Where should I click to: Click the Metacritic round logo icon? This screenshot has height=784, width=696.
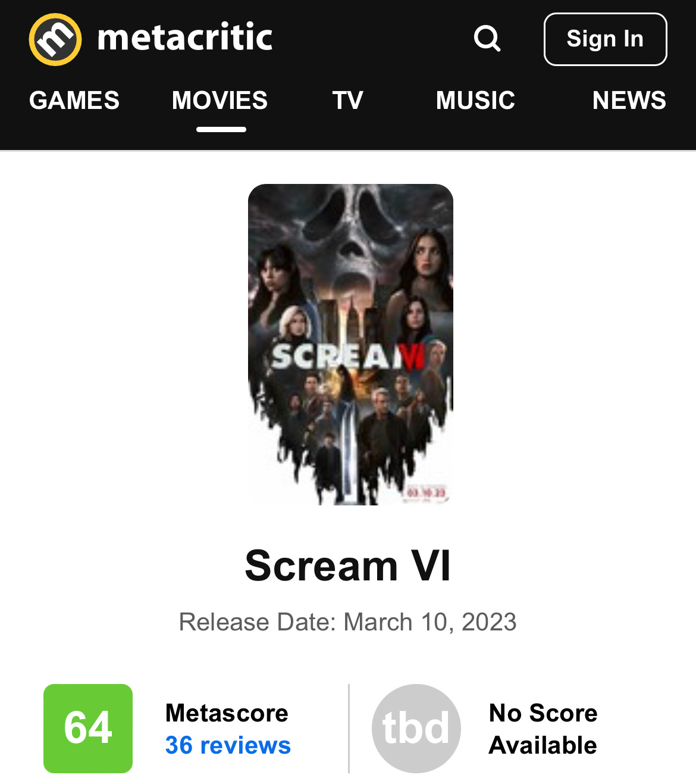[55, 39]
